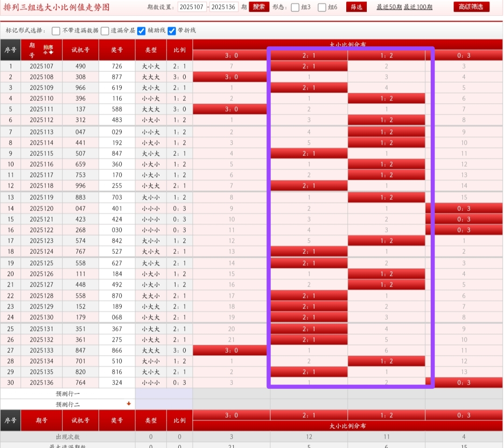Click the 比例 column header above row 1
Image resolution: width=504 pixels, height=448 pixels.
pyautogui.click(x=179, y=50)
